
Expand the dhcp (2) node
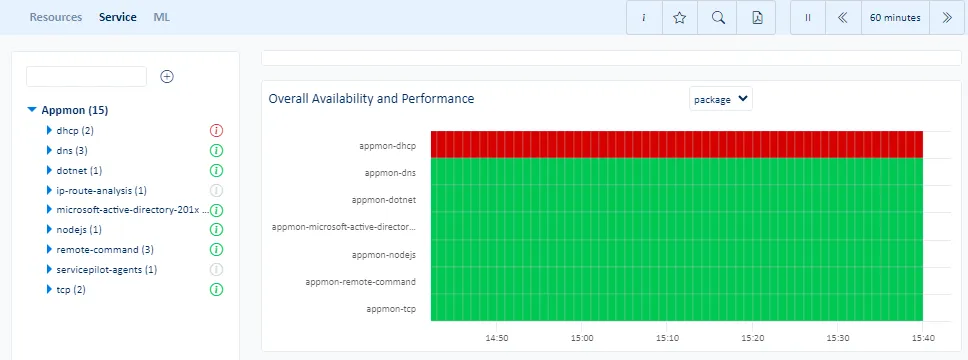pos(49,130)
